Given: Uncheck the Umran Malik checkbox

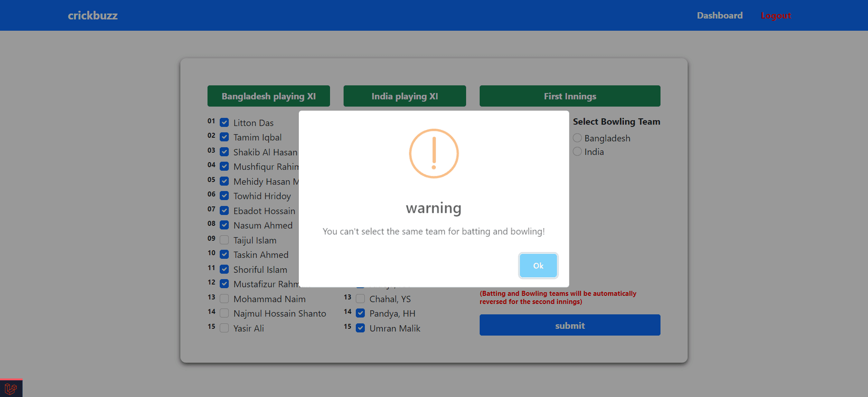Looking at the screenshot, I should tap(360, 328).
